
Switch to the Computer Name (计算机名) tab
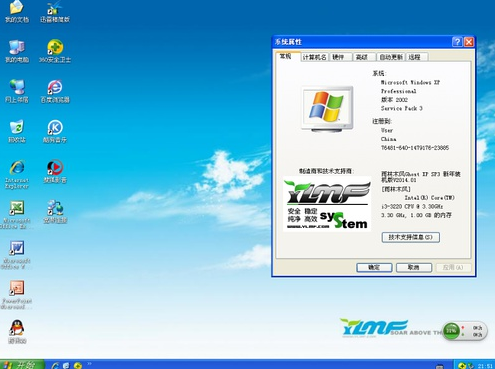click(314, 57)
